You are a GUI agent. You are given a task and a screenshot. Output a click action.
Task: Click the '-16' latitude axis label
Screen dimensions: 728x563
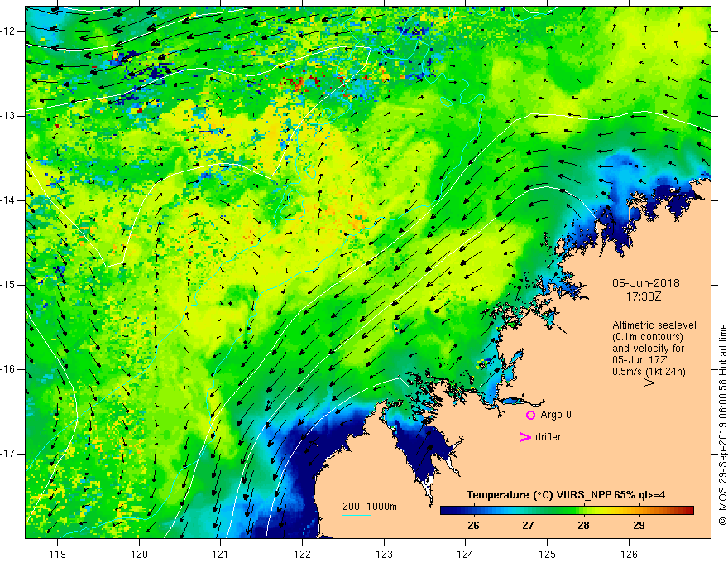tap(9, 369)
